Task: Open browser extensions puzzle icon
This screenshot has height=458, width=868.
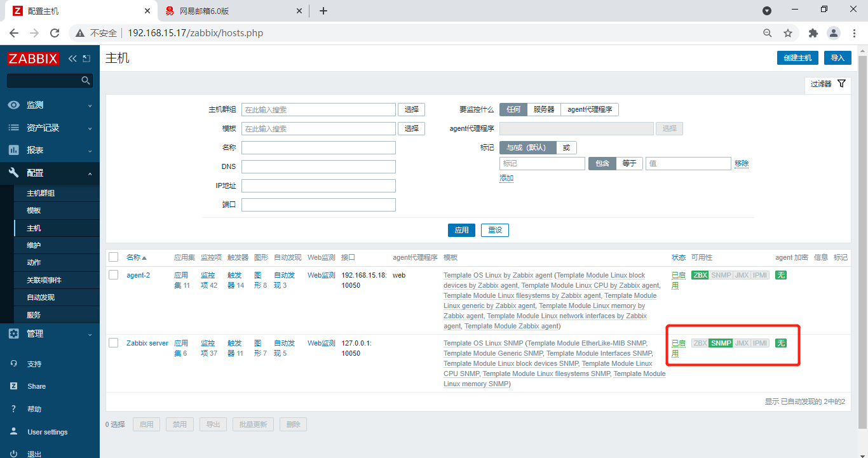Action: [813, 33]
